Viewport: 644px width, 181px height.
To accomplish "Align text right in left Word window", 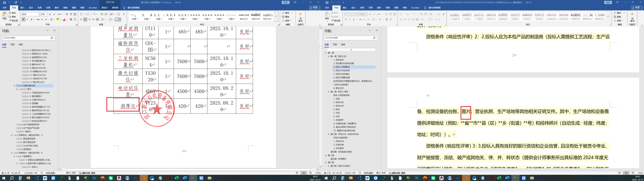I will click(x=89, y=19).
